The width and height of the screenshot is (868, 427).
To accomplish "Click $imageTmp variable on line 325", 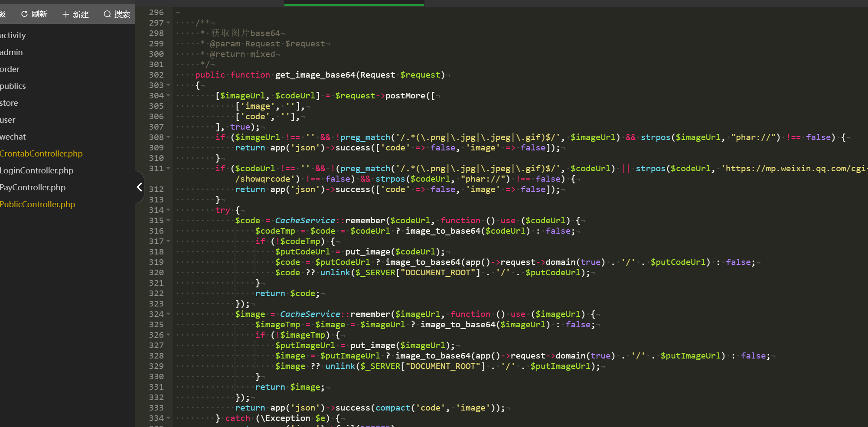I will tap(277, 324).
